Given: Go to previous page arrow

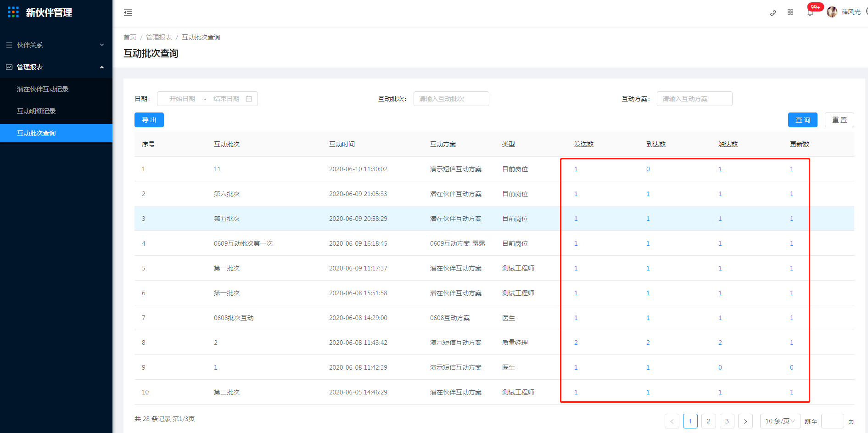Looking at the screenshot, I should click(672, 421).
